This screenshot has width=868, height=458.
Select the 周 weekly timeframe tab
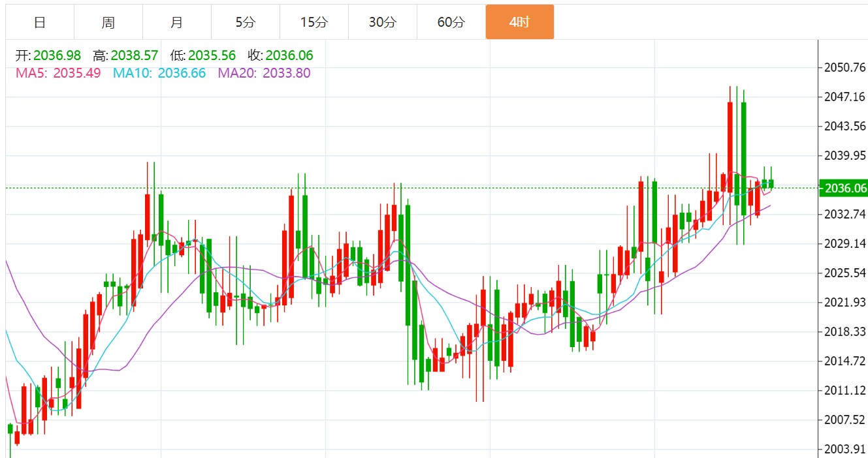108,22
